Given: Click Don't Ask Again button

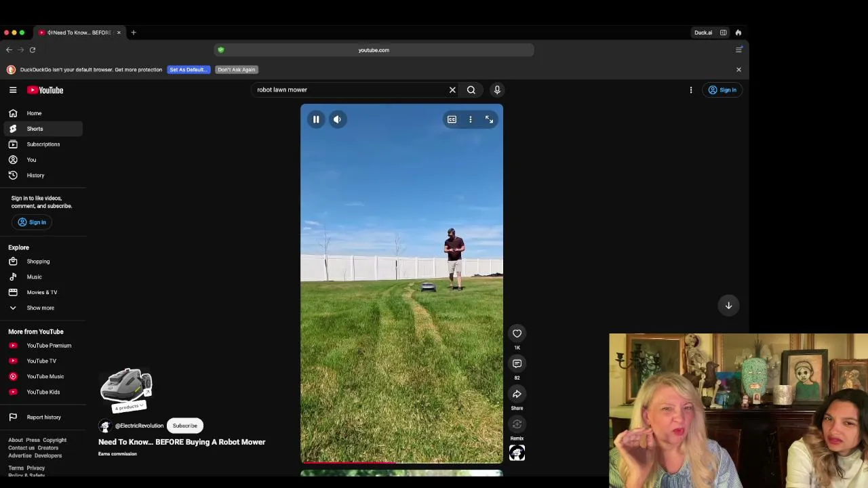Looking at the screenshot, I should click(237, 70).
